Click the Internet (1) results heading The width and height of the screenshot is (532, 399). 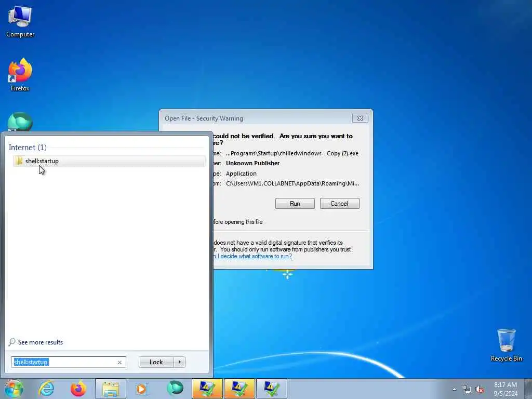(x=28, y=147)
